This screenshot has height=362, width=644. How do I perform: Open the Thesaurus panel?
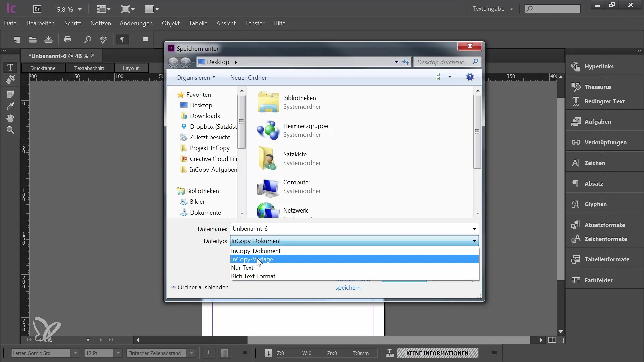598,86
